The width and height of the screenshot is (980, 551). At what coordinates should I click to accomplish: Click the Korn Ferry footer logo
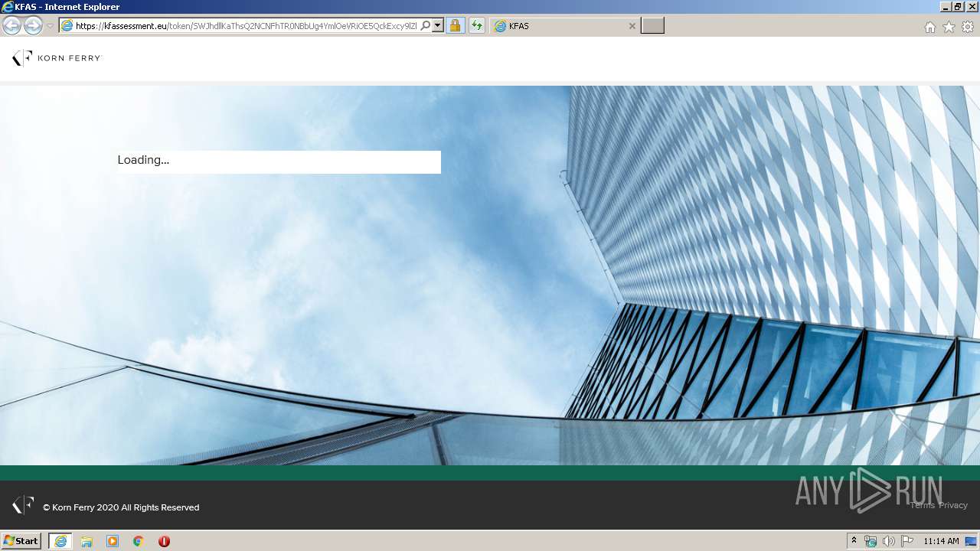(23, 505)
